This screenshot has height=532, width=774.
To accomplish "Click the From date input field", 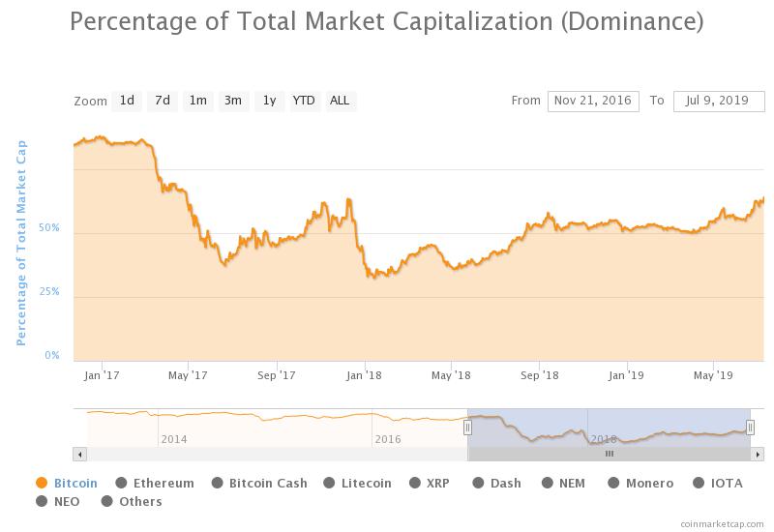I will coord(593,101).
